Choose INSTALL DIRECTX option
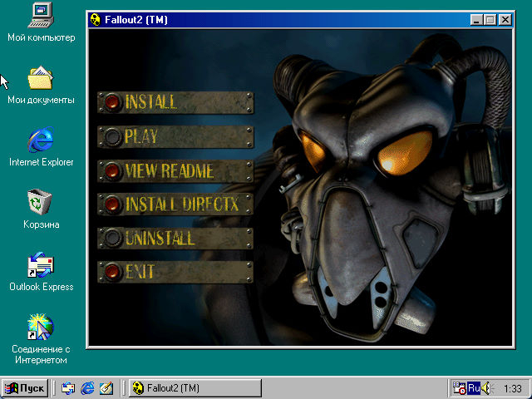Viewport: 532px width, 399px height. click(175, 204)
